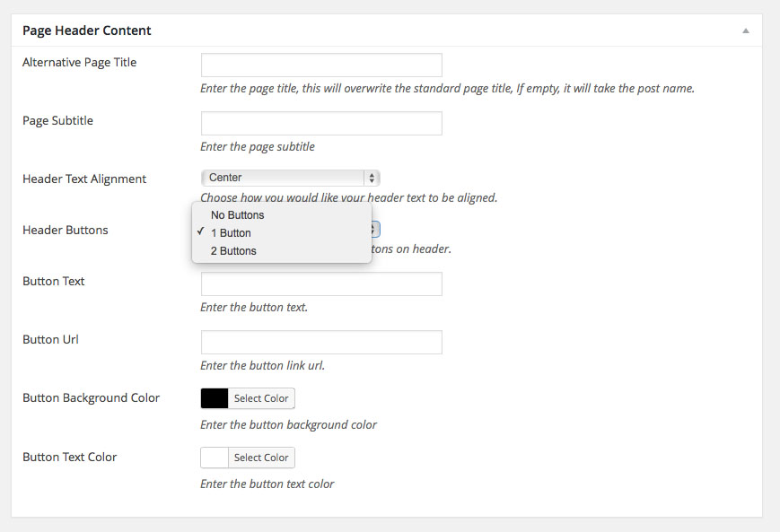
Task: Focus the Page Subtitle text field
Action: click(x=321, y=123)
